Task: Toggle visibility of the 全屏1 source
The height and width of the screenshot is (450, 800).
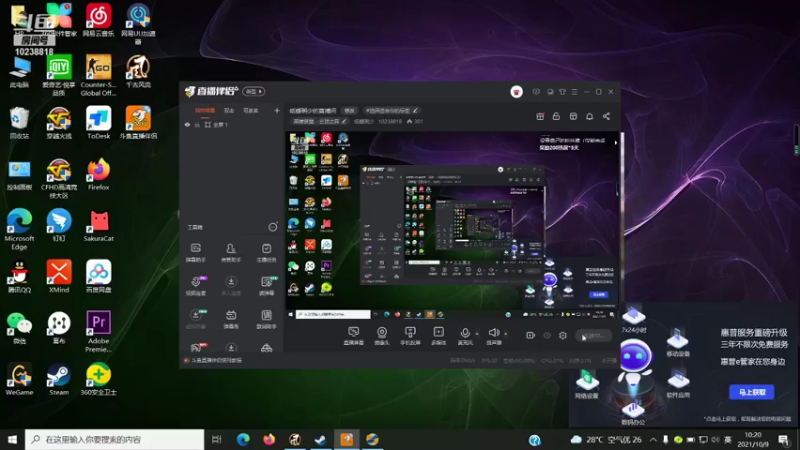Action: point(187,124)
